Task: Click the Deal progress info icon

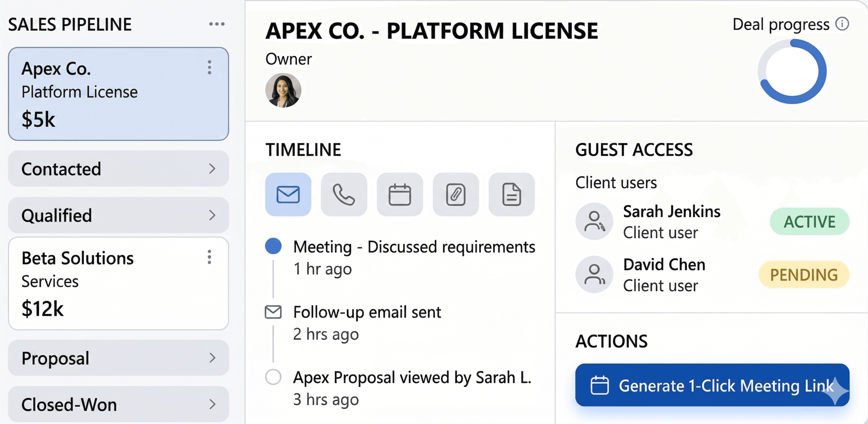Action: 842,24
